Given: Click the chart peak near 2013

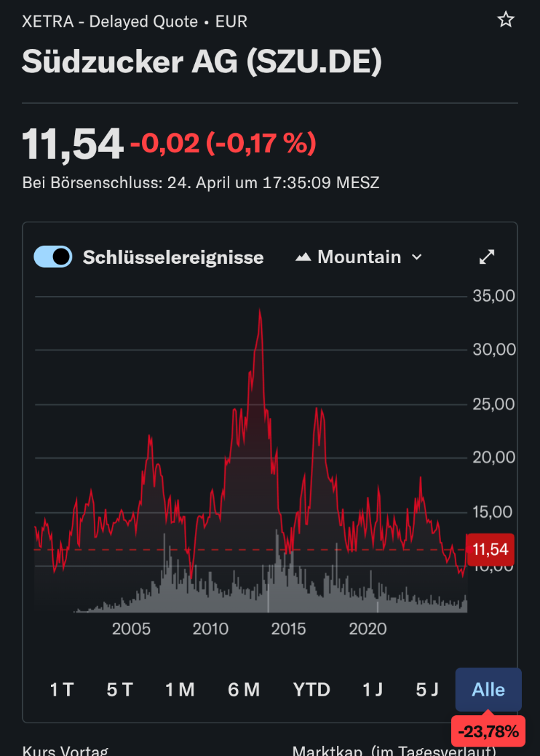Looking at the screenshot, I should pos(260,310).
